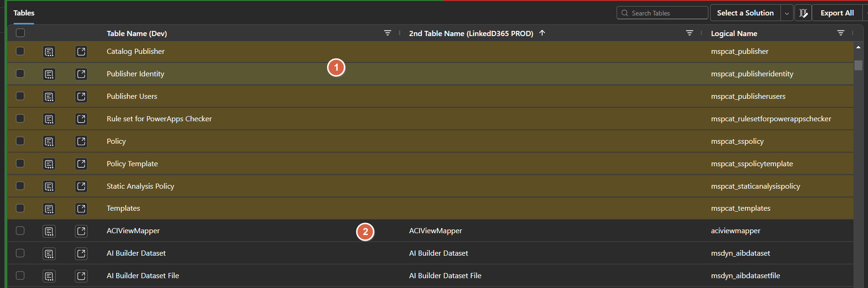Open metadata icon for Policy Template row
The height and width of the screenshot is (288, 868).
point(49,164)
